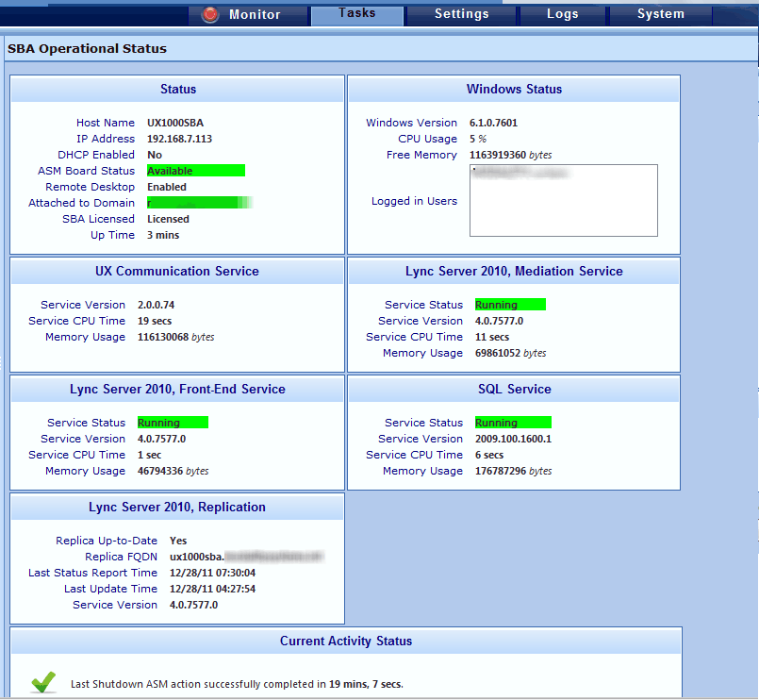Screen dimensions: 759x700
Task: Click the Windows Version label
Action: [411, 123]
